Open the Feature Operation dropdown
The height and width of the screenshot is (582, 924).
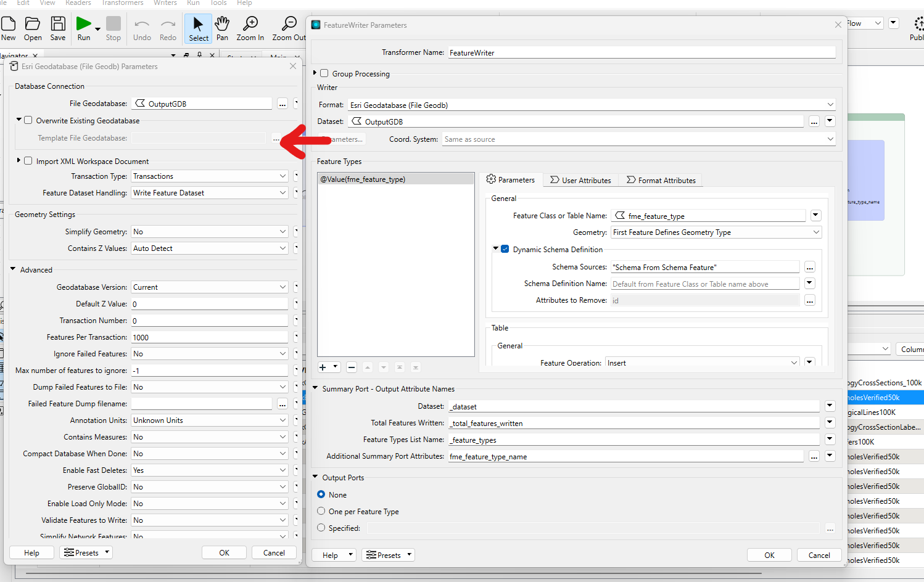pos(703,363)
